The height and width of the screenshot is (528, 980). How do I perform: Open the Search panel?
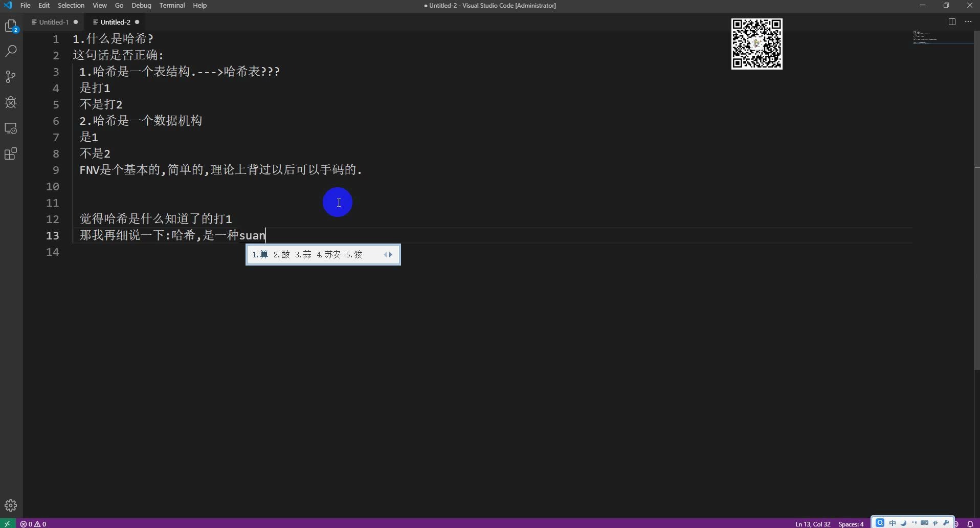click(11, 51)
